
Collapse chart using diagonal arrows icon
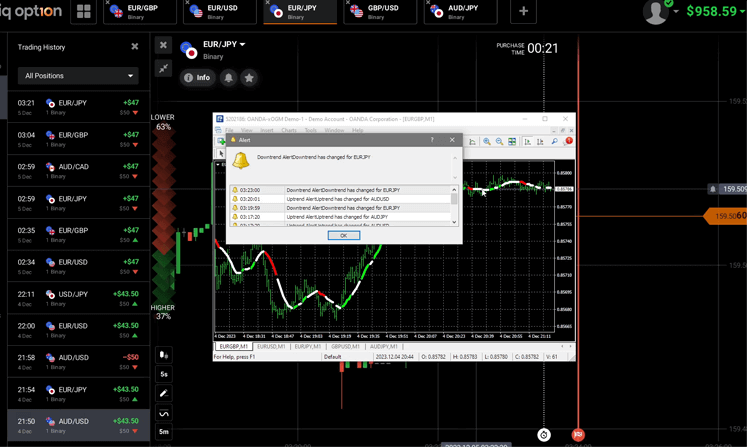coord(163,68)
